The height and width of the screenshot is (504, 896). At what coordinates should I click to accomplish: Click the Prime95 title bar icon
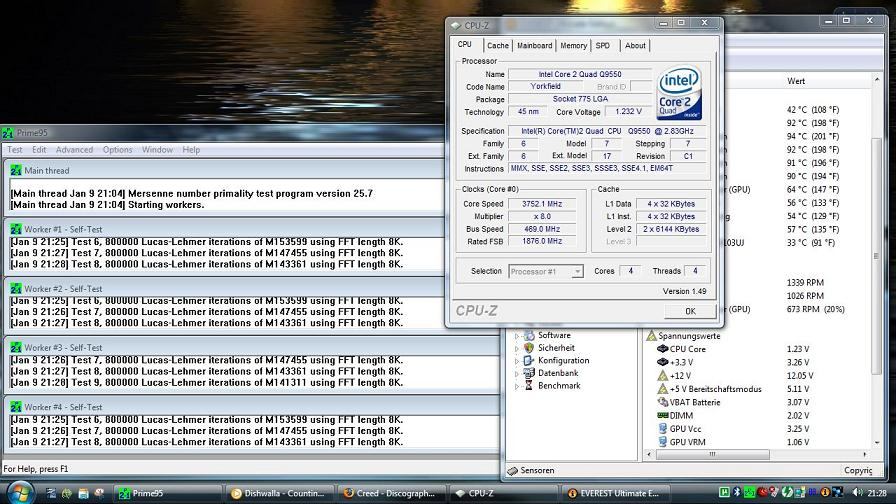point(7,133)
